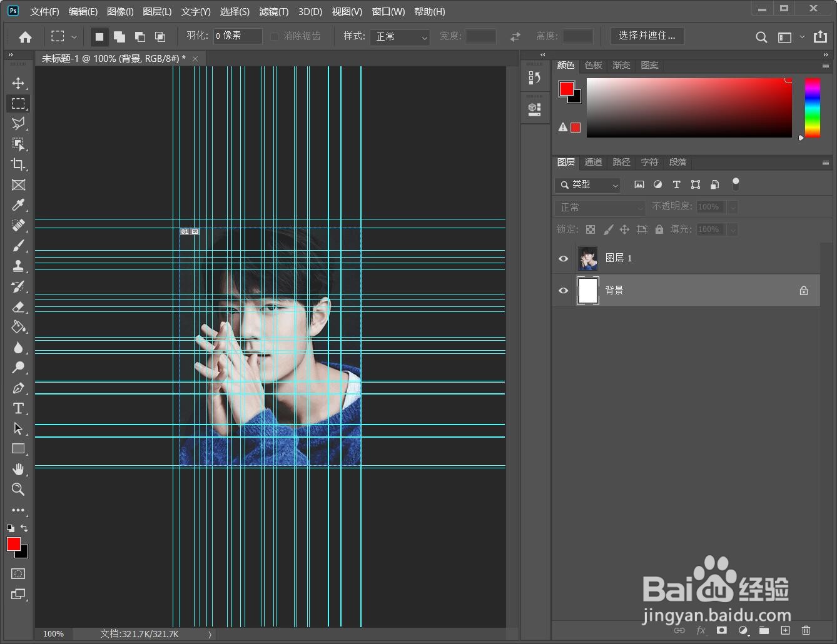Select the Eyedropper tool
This screenshot has height=644, width=837.
18,205
